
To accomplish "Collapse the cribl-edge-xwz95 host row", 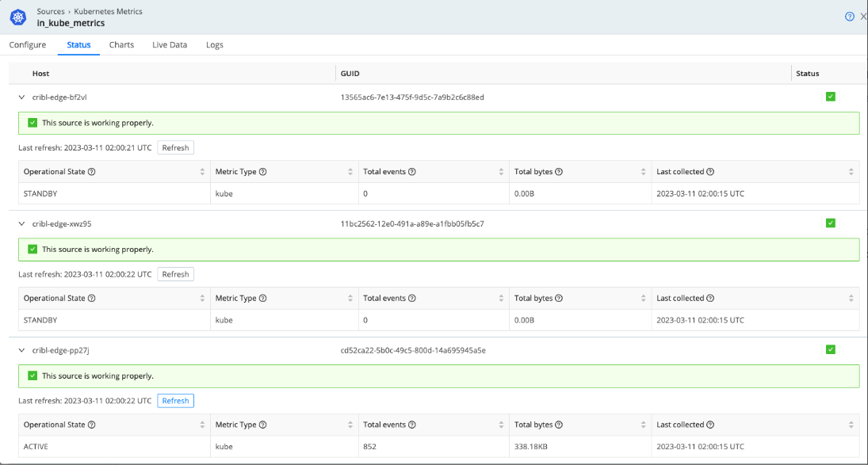I will coord(21,223).
